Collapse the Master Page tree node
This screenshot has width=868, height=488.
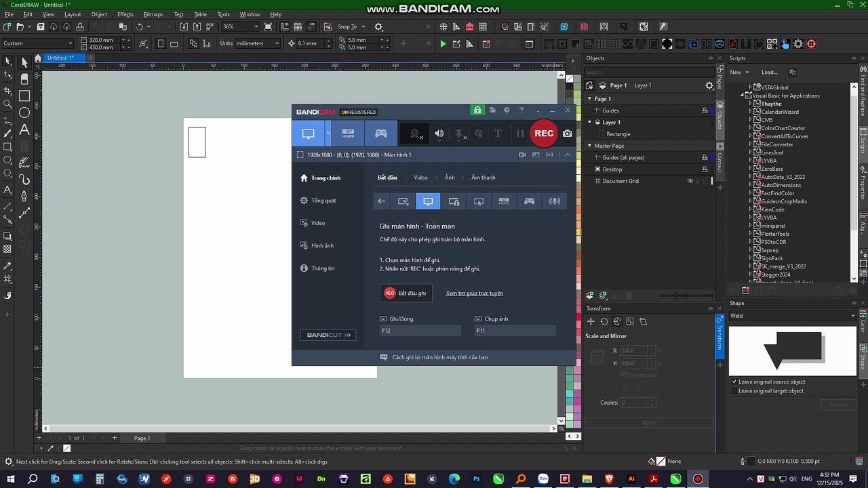(x=590, y=146)
